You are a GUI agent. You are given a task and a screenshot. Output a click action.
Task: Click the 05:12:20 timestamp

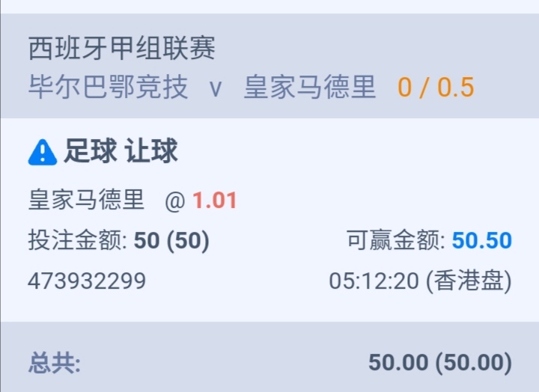coord(374,281)
